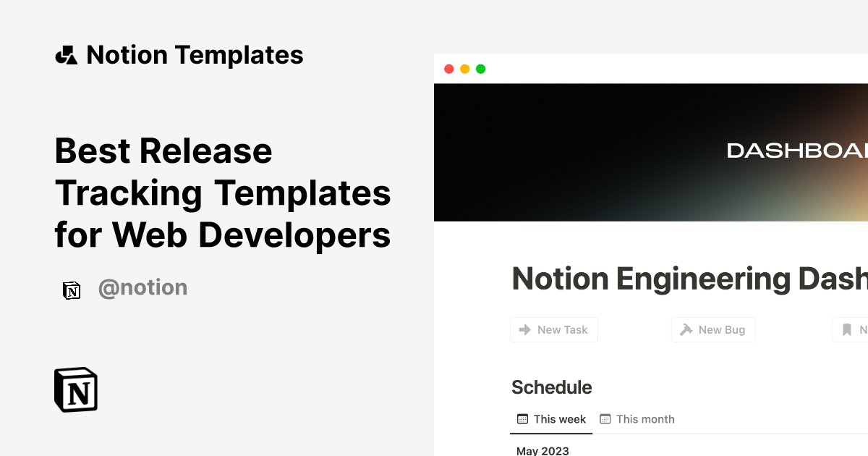Minimize via the yellow window dot
This screenshot has width=868, height=456.
click(x=464, y=69)
